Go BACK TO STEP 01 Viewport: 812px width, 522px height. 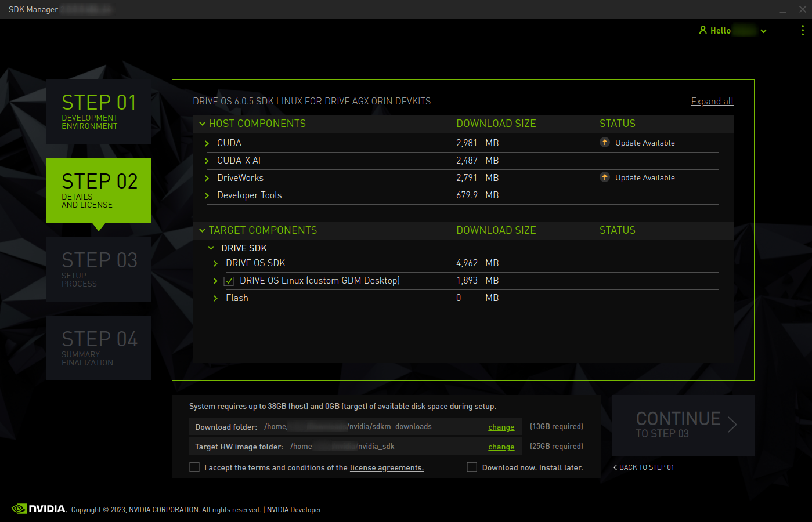[x=644, y=467]
